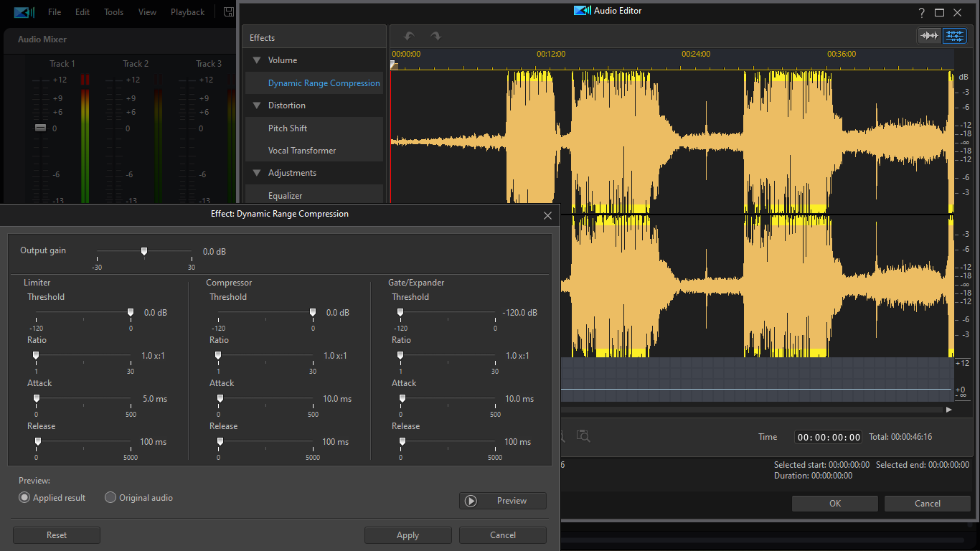Select the Original audio preview option
The height and width of the screenshot is (551, 980).
pos(110,498)
